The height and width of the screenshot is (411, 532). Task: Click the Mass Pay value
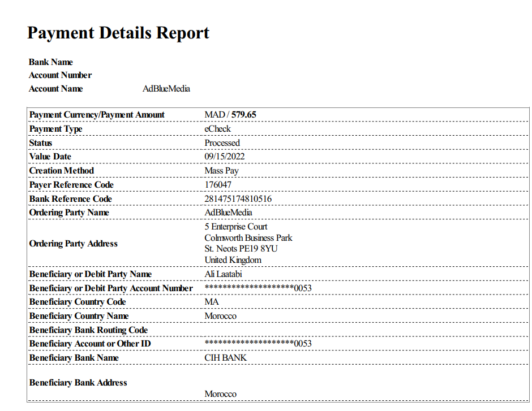(221, 171)
